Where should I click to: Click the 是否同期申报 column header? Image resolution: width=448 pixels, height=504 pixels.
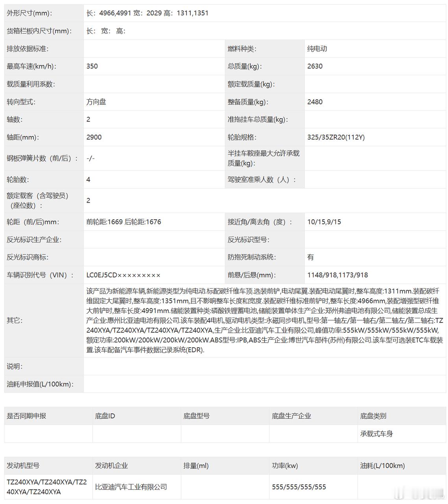click(x=26, y=416)
